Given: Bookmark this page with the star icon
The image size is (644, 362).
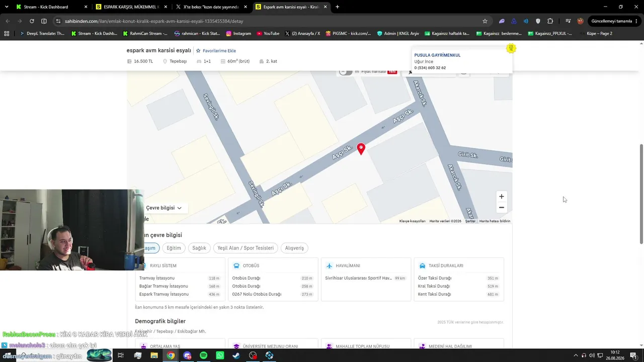Looking at the screenshot, I should click(485, 21).
